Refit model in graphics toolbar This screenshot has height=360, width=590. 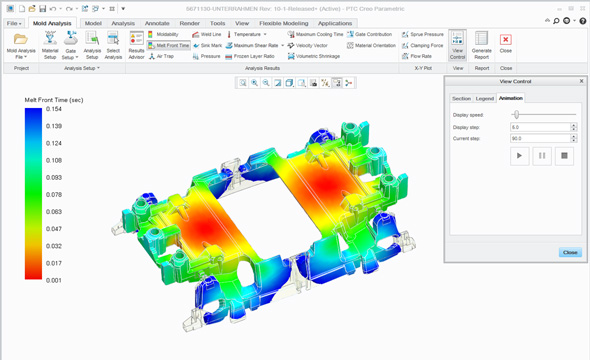point(243,83)
